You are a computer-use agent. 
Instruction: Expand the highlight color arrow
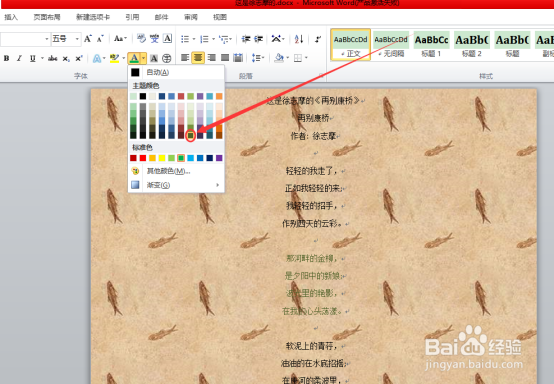point(123,58)
